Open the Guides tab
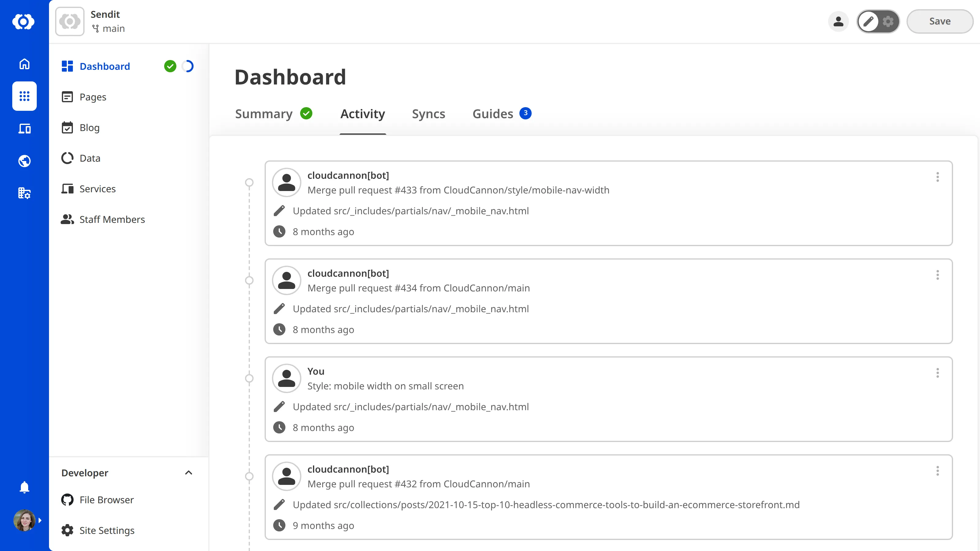Image resolution: width=980 pixels, height=551 pixels. click(x=493, y=113)
